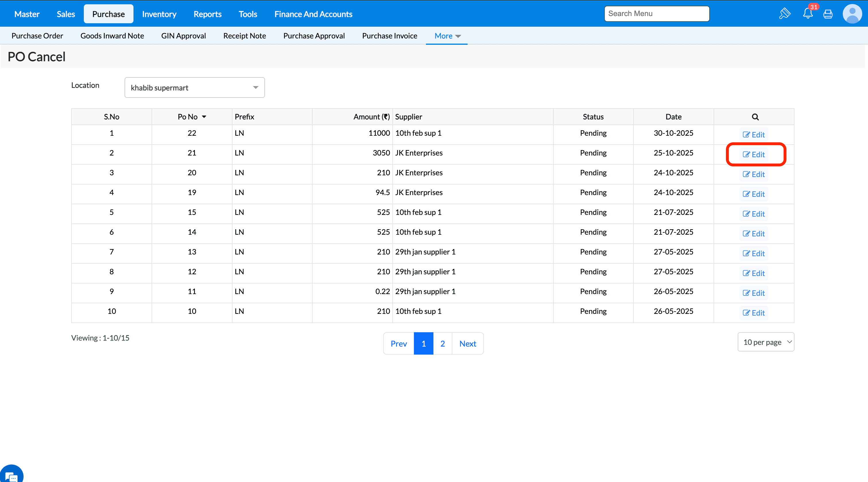Open the Purchase Invoice tab
The width and height of the screenshot is (868, 482).
tap(390, 36)
